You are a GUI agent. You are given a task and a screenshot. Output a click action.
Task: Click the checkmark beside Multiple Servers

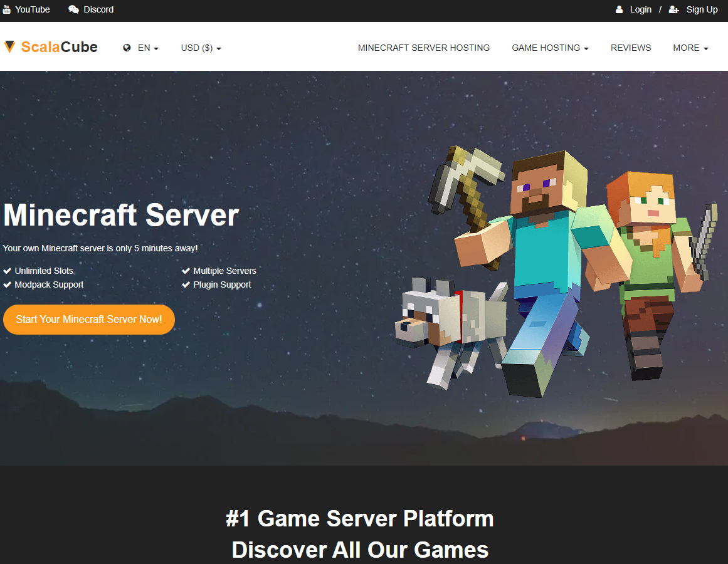(186, 271)
